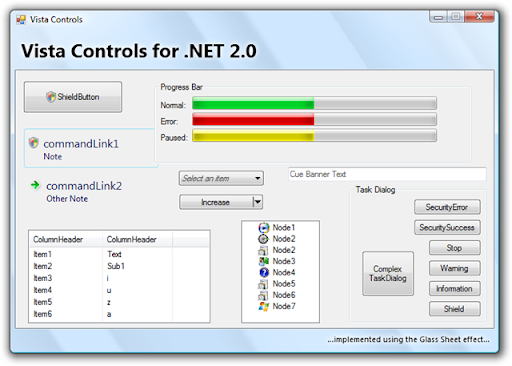Select the Node5 tree item label
The image size is (512, 366).
click(284, 284)
